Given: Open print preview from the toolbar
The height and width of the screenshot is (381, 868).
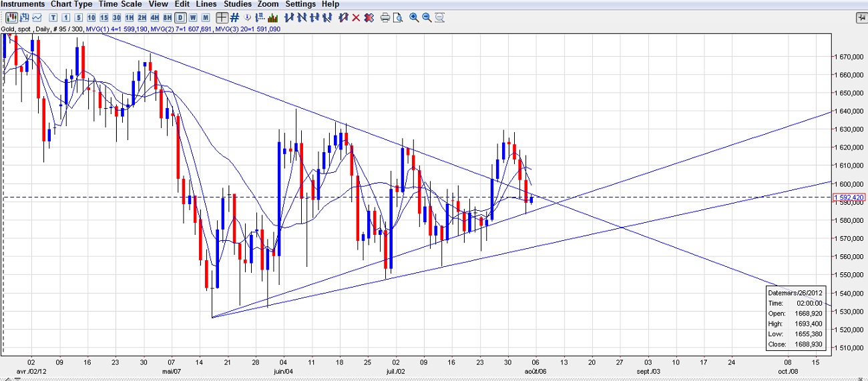Looking at the screenshot, I should 397,17.
